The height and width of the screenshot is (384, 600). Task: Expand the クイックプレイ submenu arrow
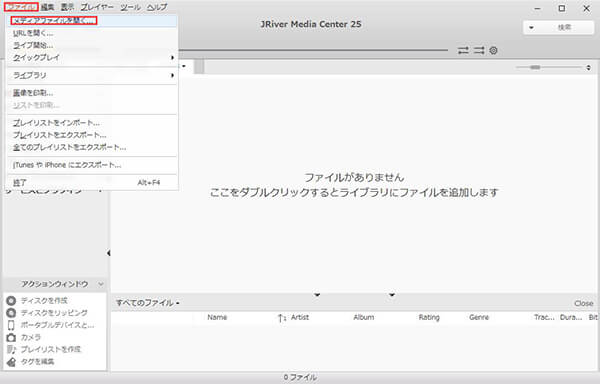pyautogui.click(x=172, y=57)
